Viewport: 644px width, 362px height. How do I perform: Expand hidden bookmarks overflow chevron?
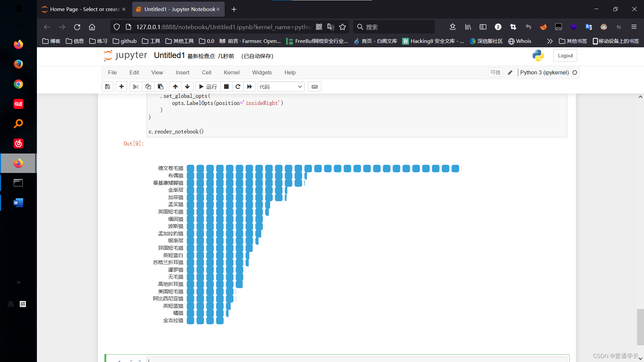(x=549, y=41)
